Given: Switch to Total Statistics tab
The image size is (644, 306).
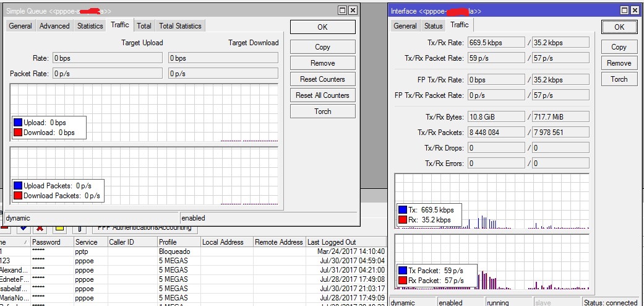Looking at the screenshot, I should tap(180, 26).
